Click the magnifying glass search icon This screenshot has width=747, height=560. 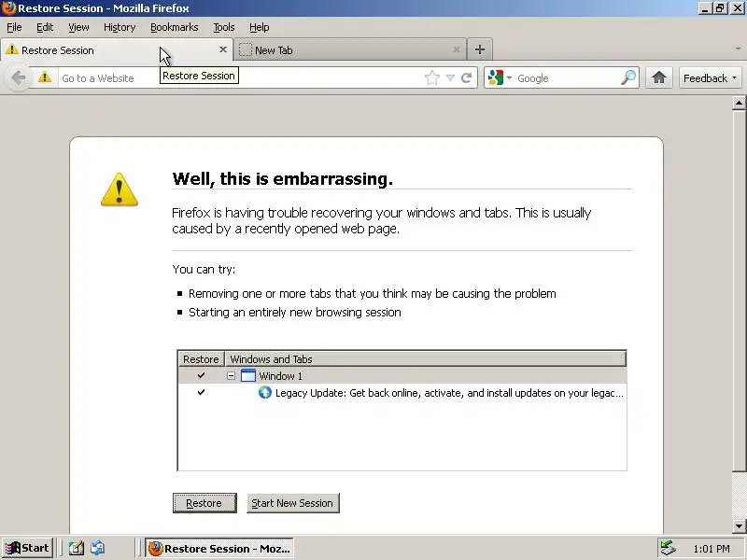pos(628,77)
